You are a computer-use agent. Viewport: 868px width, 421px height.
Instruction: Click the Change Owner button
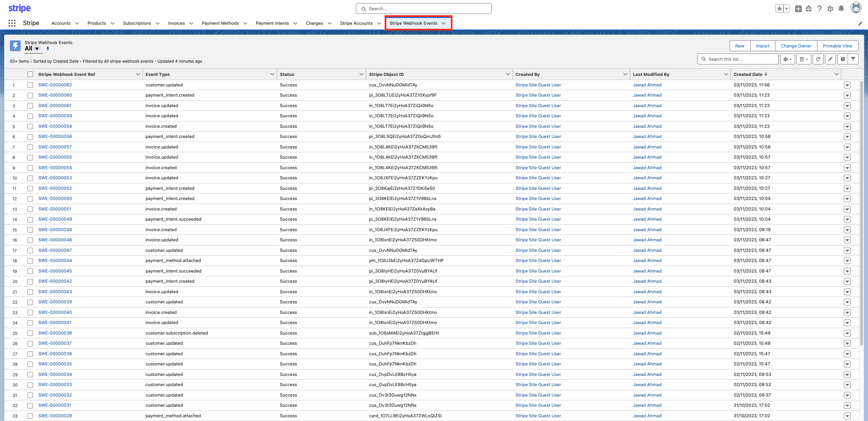click(796, 46)
